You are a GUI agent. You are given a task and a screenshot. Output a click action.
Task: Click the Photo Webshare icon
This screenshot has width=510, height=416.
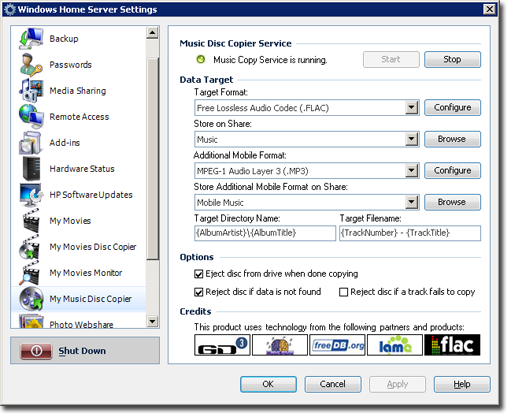[x=31, y=321]
